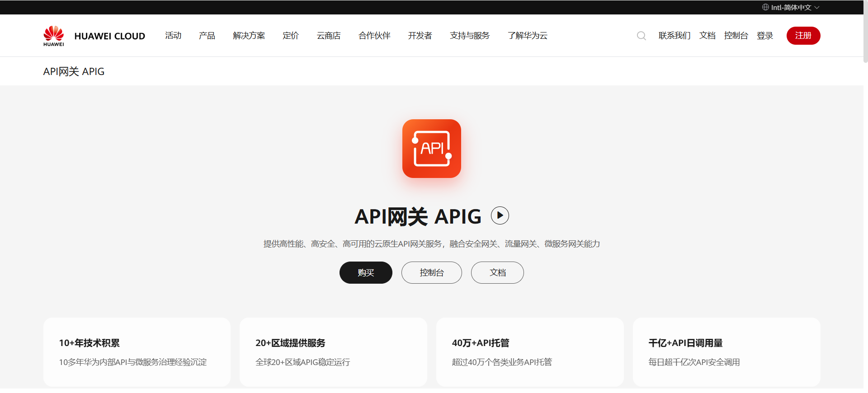The height and width of the screenshot is (393, 868).
Task: Open the 支持与服务 menu
Action: click(x=470, y=36)
